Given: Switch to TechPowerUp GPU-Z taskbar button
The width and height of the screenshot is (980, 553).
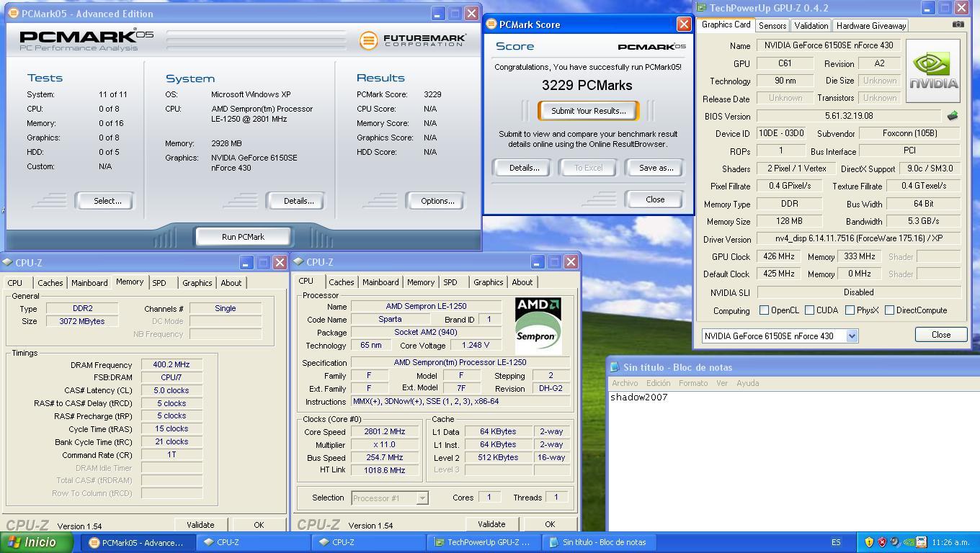Looking at the screenshot, I should (x=484, y=543).
